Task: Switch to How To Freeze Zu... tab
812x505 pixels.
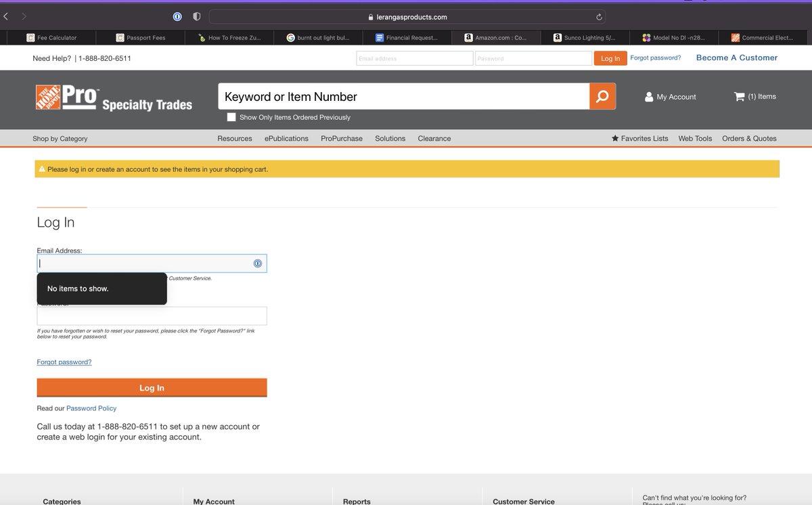Action: (229, 38)
